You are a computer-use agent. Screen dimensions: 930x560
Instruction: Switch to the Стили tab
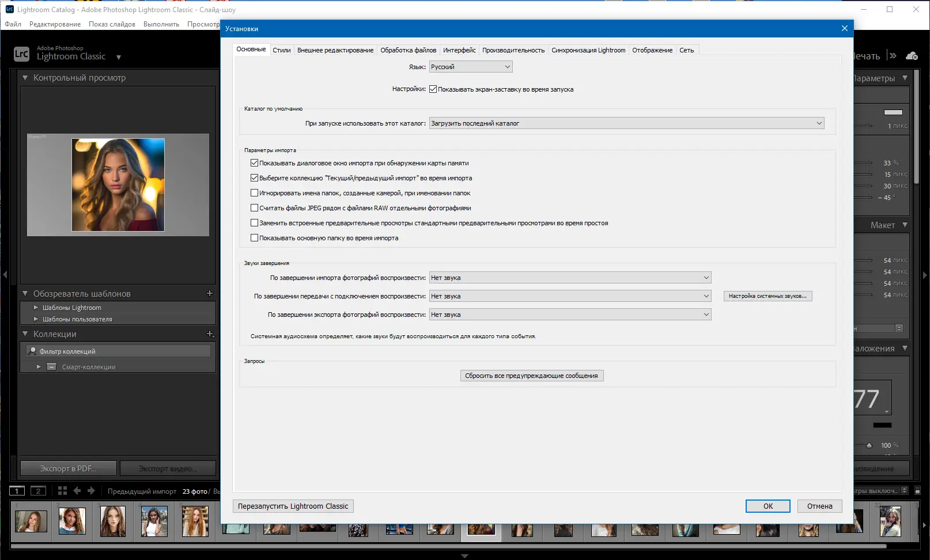[282, 50]
